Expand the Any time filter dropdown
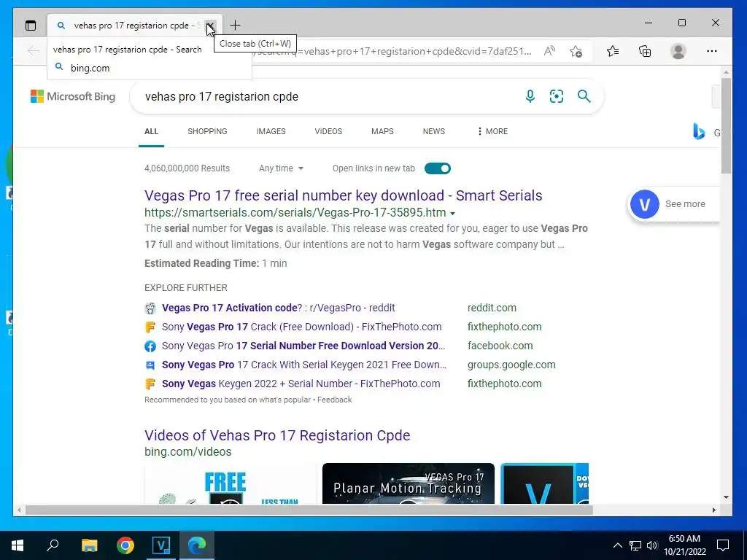The height and width of the screenshot is (560, 747). (x=281, y=168)
